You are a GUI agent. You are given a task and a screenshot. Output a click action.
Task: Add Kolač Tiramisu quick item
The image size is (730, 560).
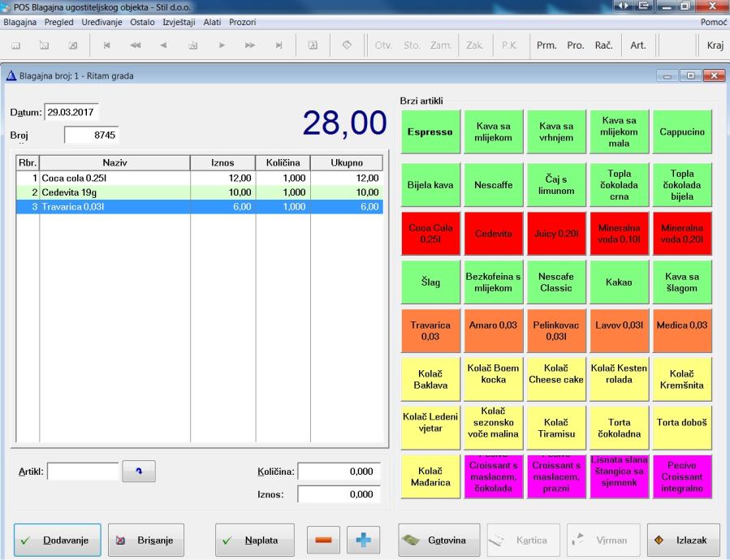point(556,428)
